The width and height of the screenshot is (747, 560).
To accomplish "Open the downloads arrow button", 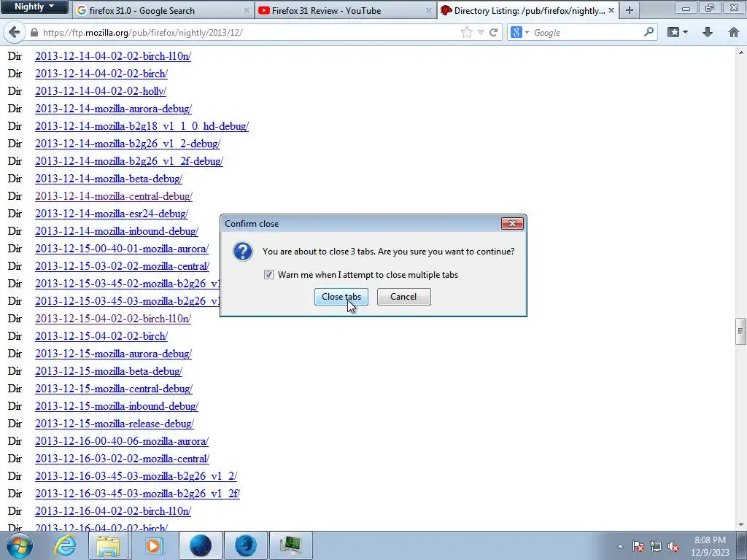I will pyautogui.click(x=708, y=32).
